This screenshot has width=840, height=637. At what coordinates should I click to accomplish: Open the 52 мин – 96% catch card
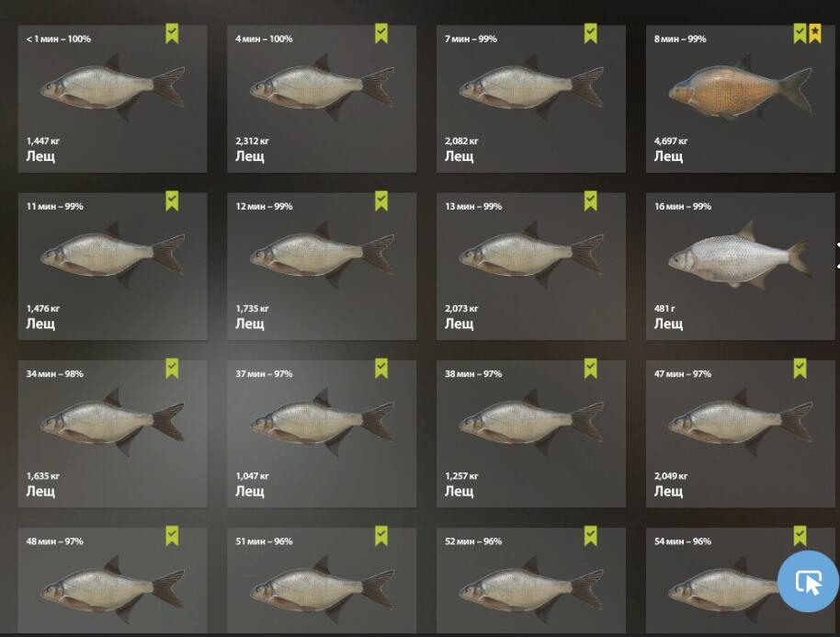pyautogui.click(x=531, y=580)
